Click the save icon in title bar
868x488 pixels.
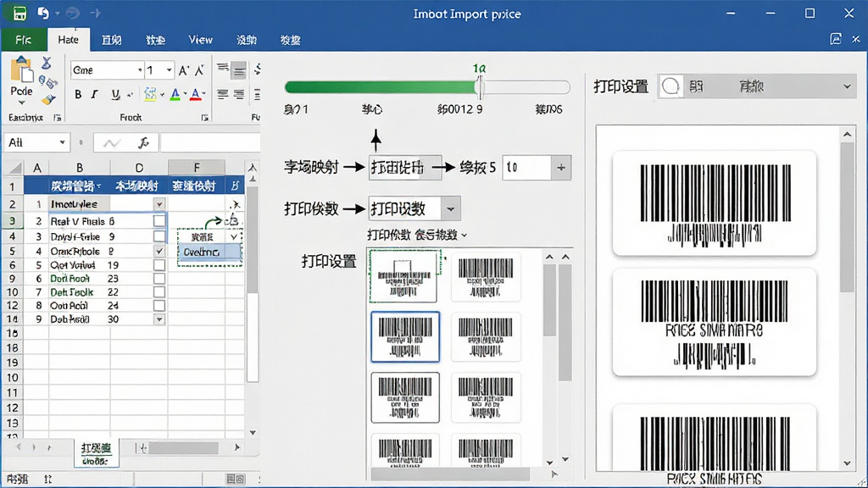pyautogui.click(x=19, y=13)
